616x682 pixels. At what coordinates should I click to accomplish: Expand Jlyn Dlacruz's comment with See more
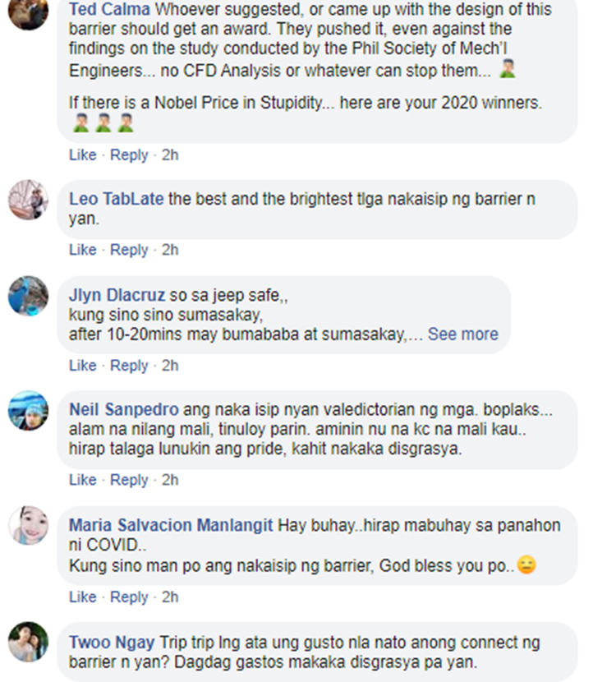(x=462, y=334)
